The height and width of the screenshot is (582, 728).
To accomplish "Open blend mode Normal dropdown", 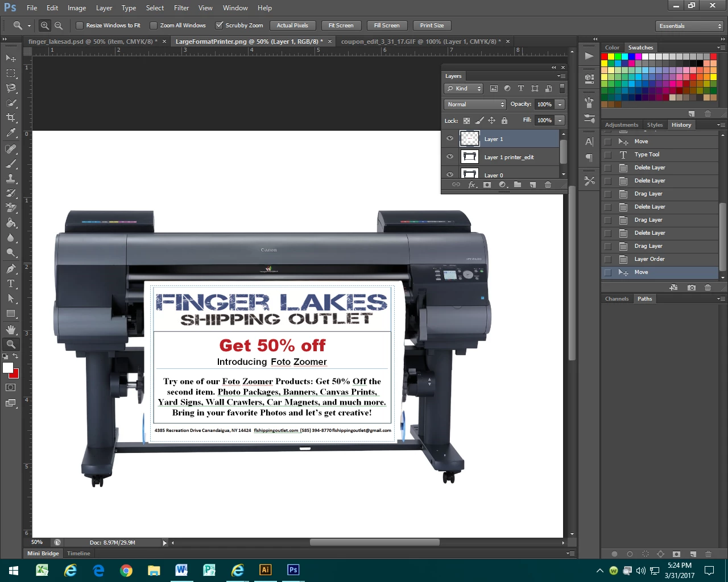I will pos(475,104).
